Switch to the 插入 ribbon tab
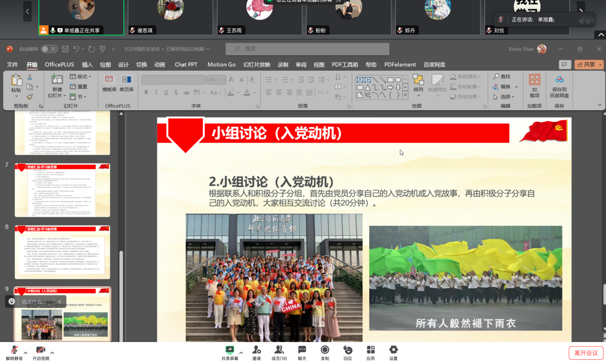This screenshot has height=364, width=606. coord(87,65)
